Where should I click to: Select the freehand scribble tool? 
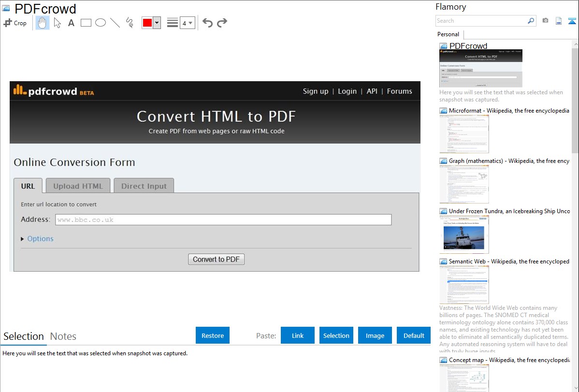pos(130,23)
